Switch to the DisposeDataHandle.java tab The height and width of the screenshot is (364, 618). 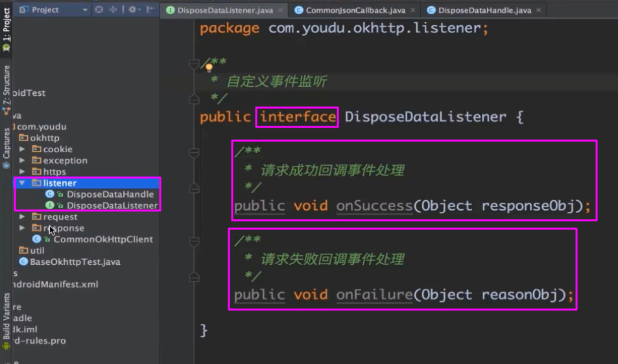tap(485, 10)
